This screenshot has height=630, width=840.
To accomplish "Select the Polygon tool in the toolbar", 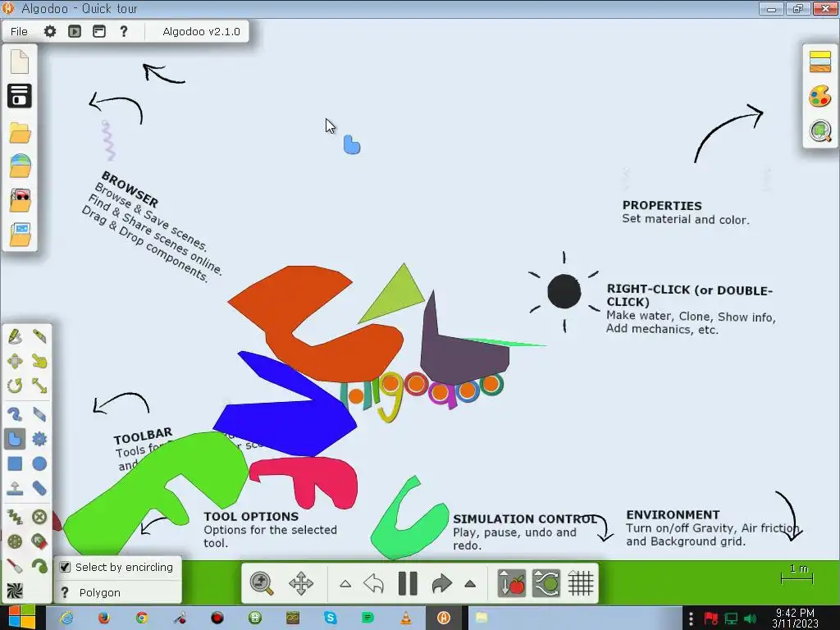I will (x=15, y=439).
